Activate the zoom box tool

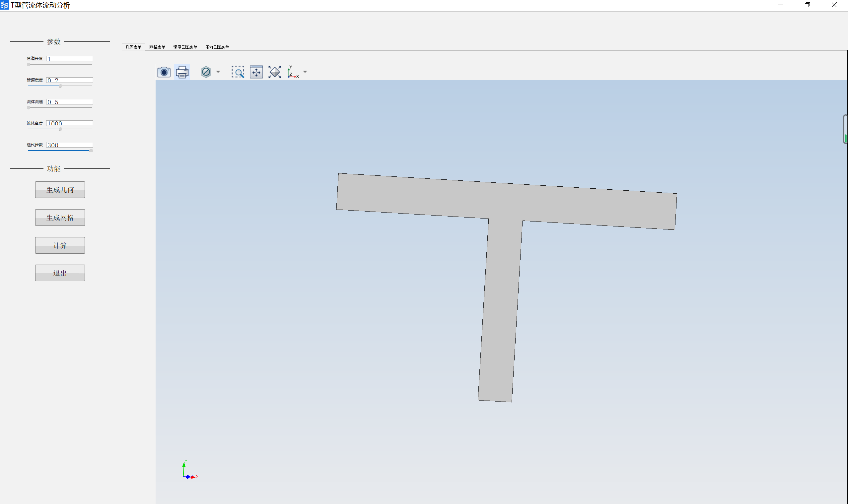(x=238, y=72)
